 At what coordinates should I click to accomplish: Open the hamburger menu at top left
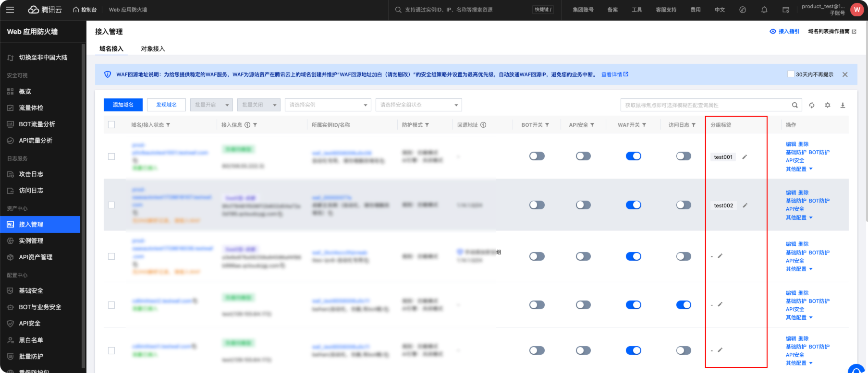[x=10, y=10]
